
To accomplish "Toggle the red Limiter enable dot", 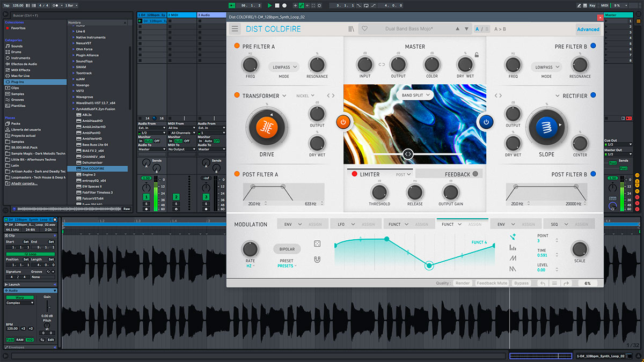I will [354, 174].
